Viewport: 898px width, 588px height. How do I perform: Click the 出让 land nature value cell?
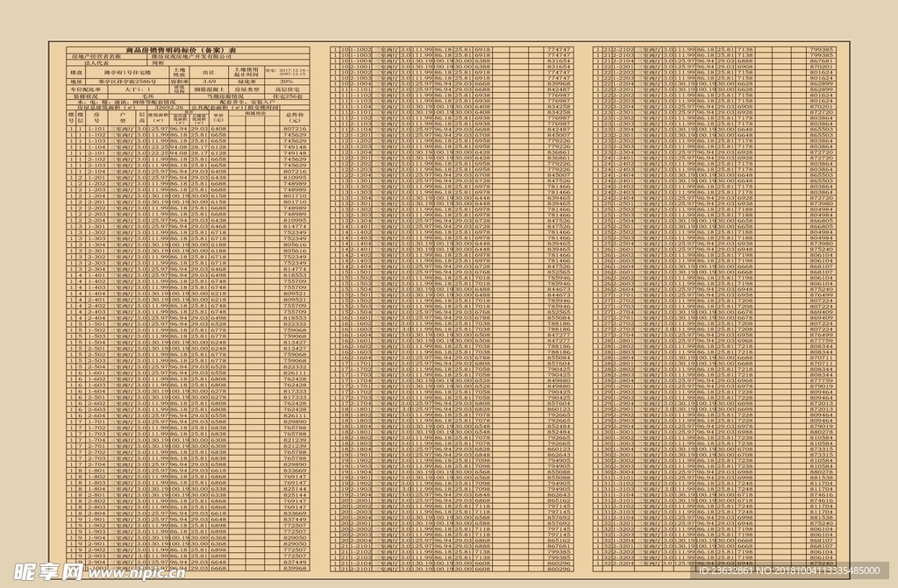pyautogui.click(x=209, y=72)
